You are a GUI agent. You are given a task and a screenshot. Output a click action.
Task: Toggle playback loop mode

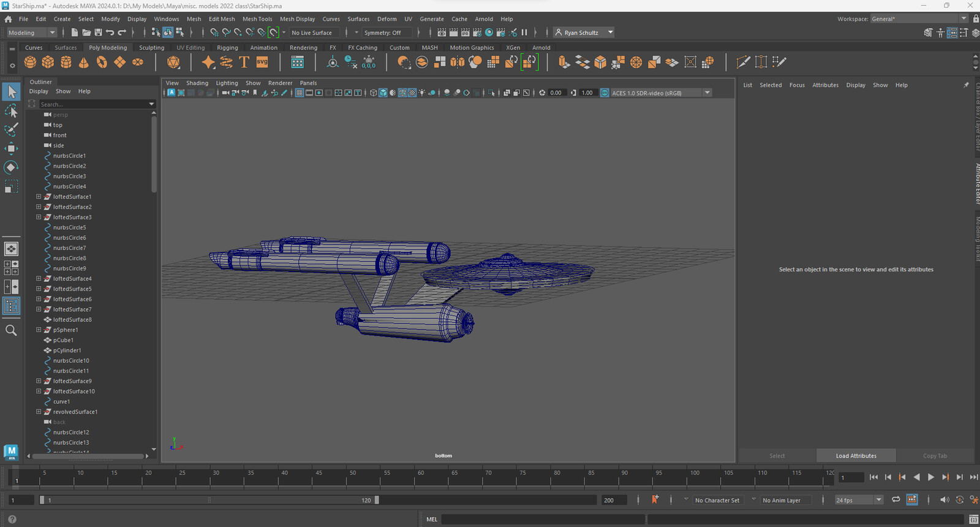895,500
